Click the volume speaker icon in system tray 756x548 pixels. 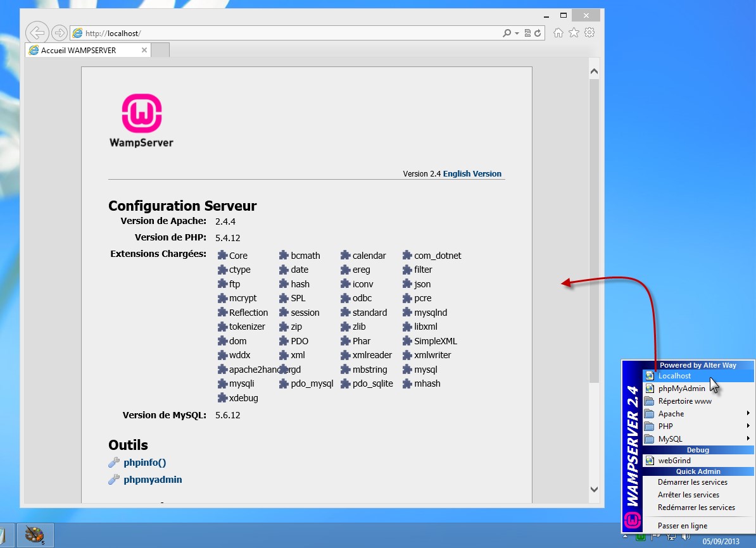[686, 537]
